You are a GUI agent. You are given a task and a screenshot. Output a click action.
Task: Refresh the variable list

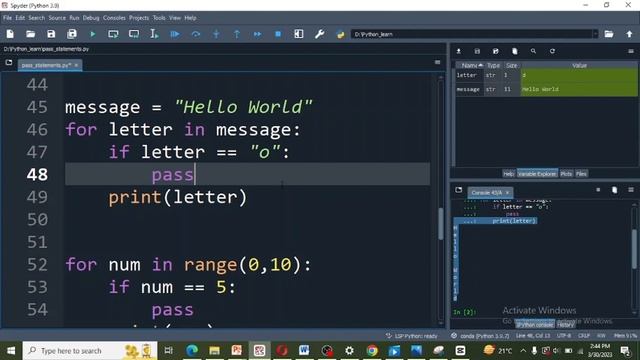pyautogui.click(x=552, y=51)
